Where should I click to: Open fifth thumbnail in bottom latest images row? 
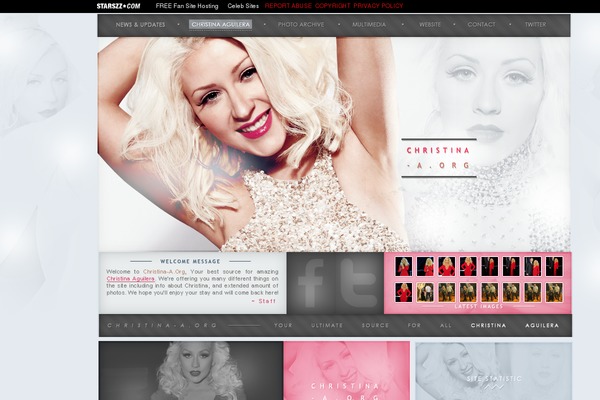tap(489, 292)
